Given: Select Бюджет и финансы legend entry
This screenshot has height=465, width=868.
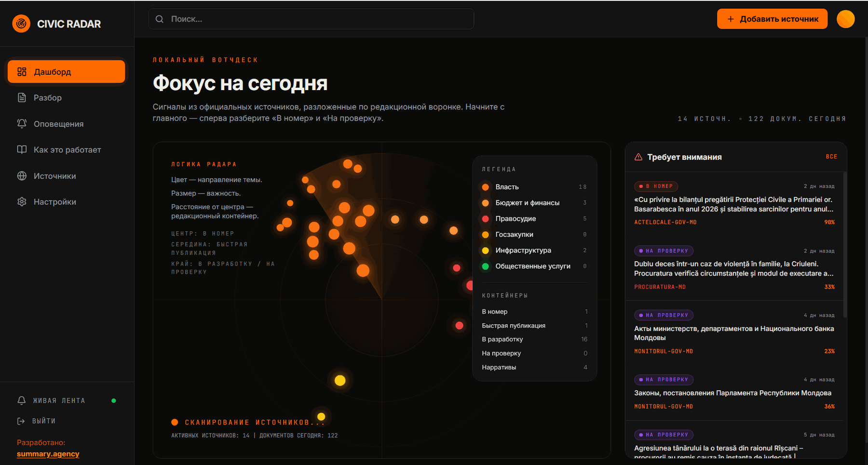Looking at the screenshot, I should [534, 203].
